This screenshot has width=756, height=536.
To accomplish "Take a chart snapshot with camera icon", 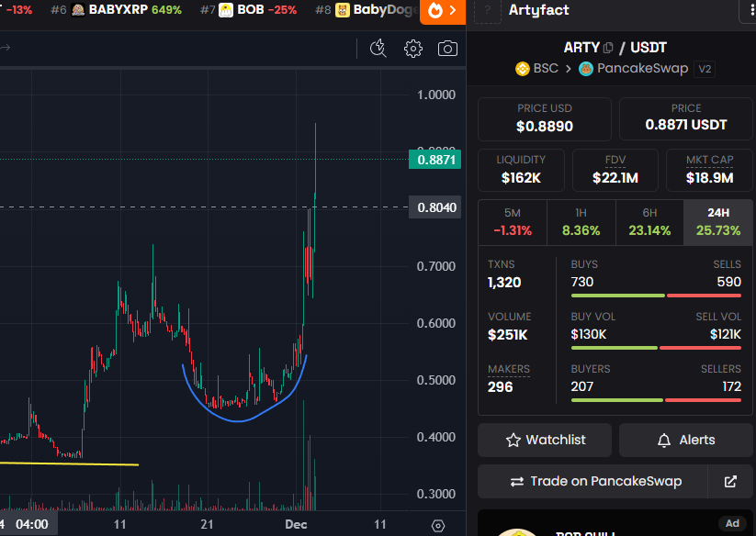I will click(x=447, y=49).
